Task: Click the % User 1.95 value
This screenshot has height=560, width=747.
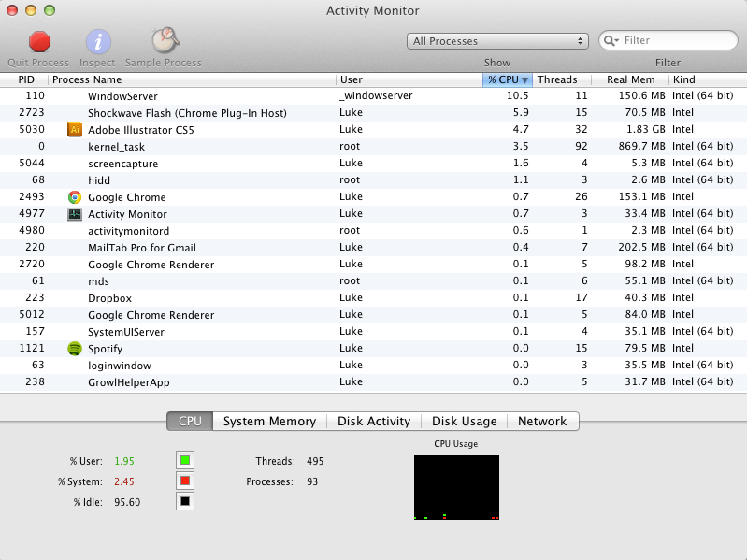Action: click(x=124, y=461)
